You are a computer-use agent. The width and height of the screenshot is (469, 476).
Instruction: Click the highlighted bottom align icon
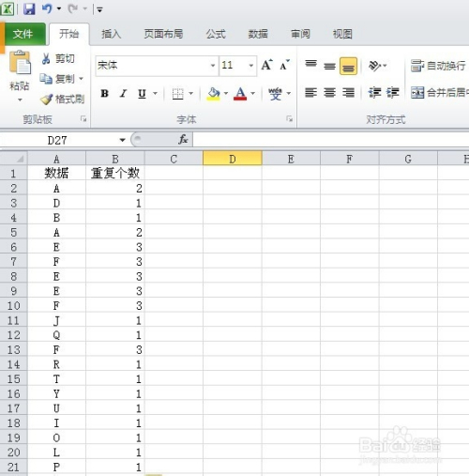click(348, 66)
